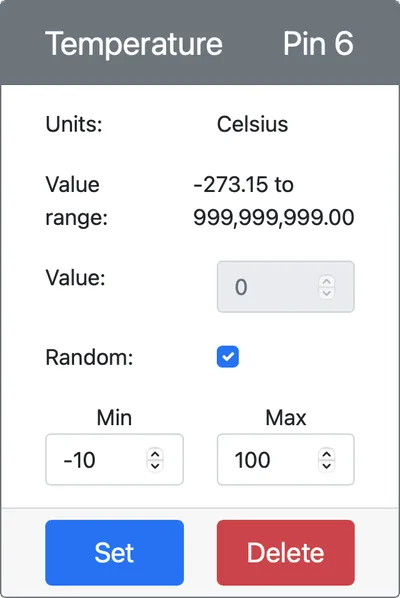Click the value range text 999,999,999.00
This screenshot has height=598, width=400.
pos(274,217)
